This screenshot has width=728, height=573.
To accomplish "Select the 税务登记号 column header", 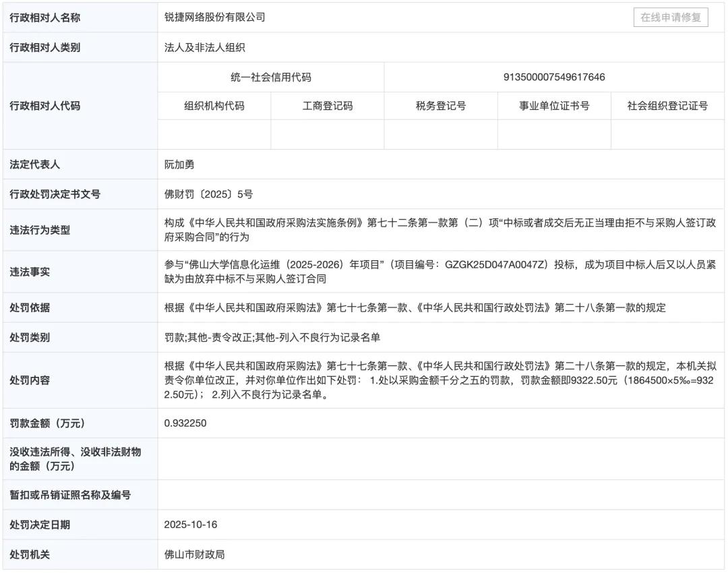I will click(x=441, y=106).
